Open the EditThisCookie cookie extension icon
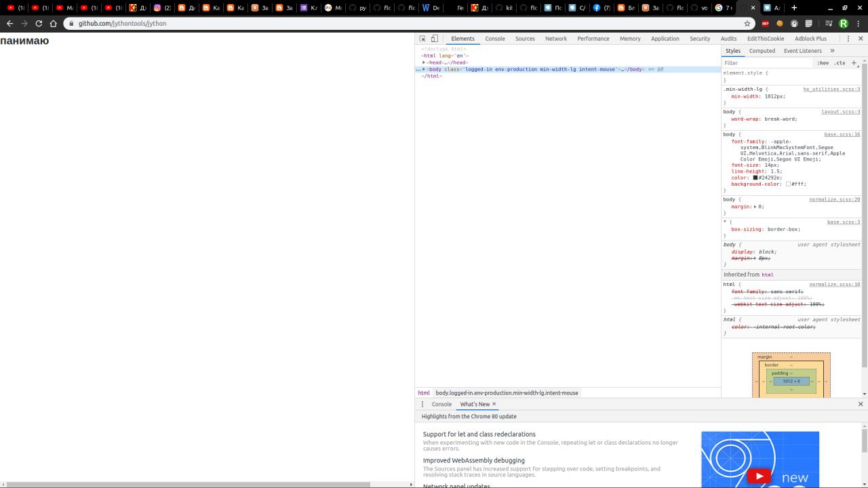868x488 pixels. [x=780, y=23]
